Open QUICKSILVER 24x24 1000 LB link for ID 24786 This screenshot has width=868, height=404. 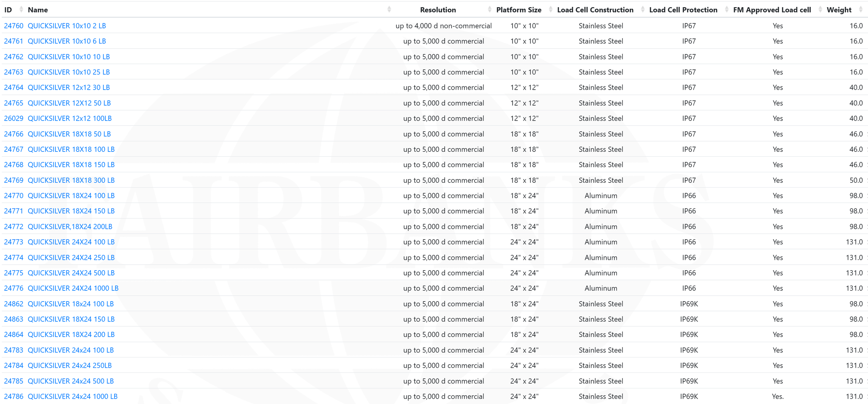[x=73, y=396]
